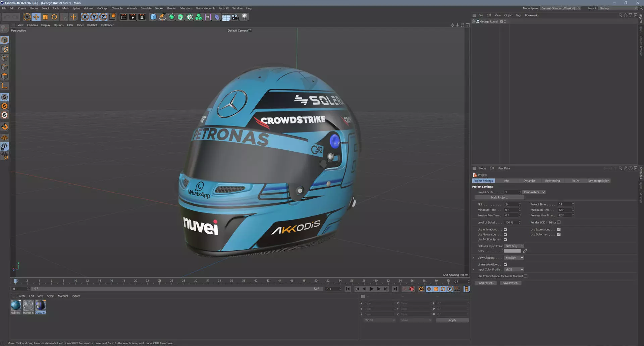This screenshot has height=346, width=644.
Task: Toggle Use Expression checkbox
Action: (x=559, y=230)
